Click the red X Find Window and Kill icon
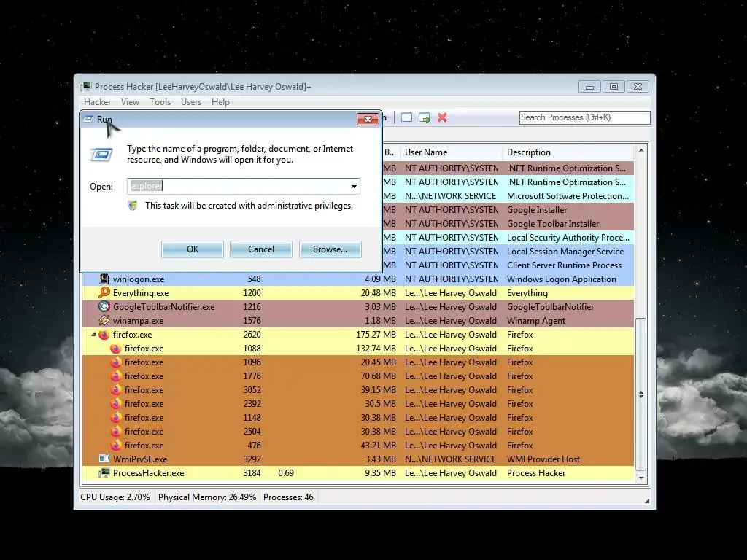Screen dimensions: 747x560 pos(442,117)
